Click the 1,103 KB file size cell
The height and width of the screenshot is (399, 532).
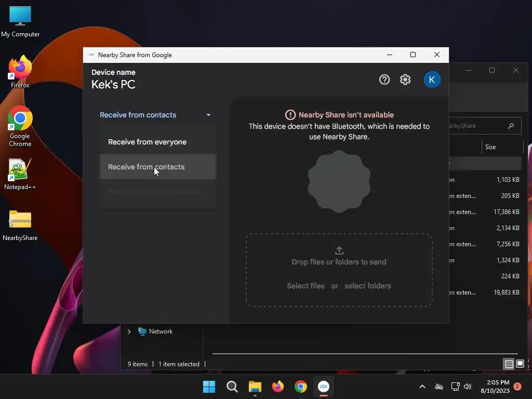point(508,180)
